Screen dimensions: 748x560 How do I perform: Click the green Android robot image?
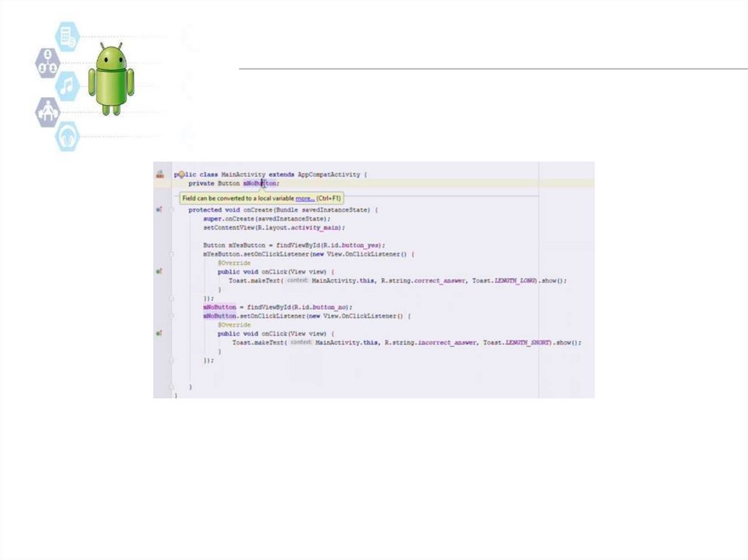coord(111,79)
